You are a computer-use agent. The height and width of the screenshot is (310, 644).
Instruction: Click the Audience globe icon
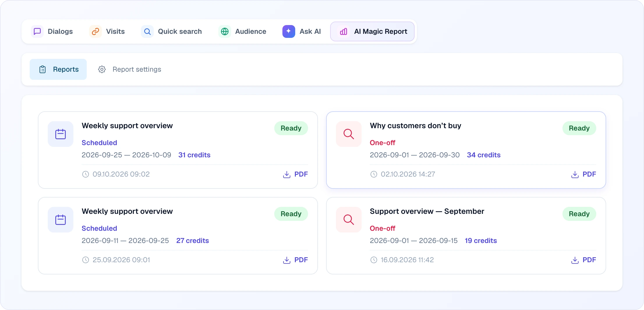tap(225, 31)
